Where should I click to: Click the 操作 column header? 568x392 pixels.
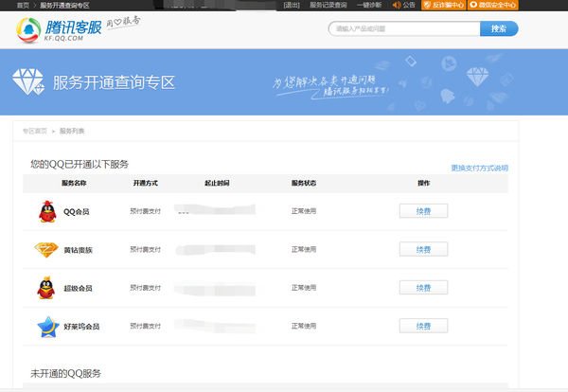(x=423, y=183)
